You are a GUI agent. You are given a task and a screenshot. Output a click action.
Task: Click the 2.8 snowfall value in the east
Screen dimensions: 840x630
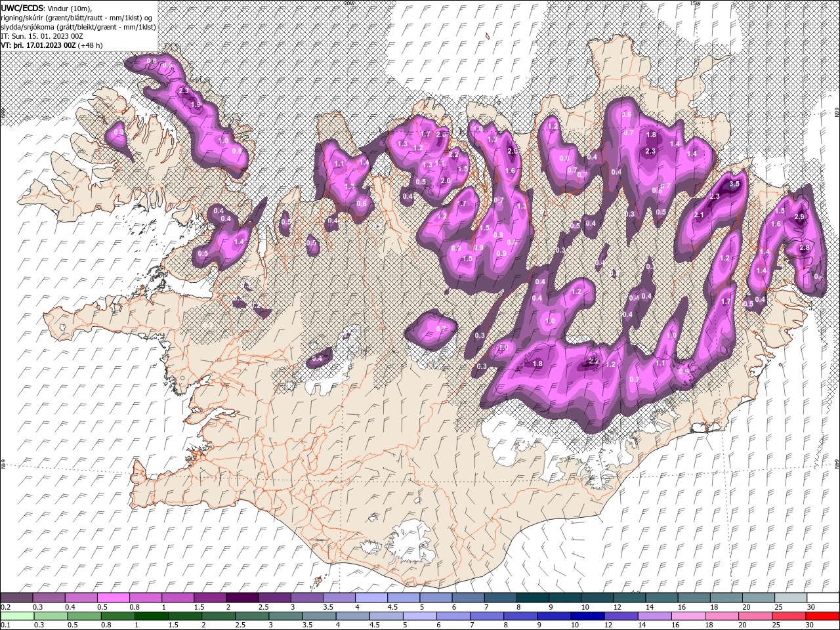pyautogui.click(x=805, y=247)
